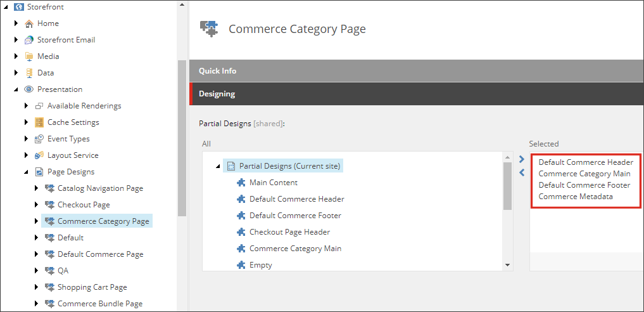Click the Cache Settings cabinet icon

click(x=39, y=122)
